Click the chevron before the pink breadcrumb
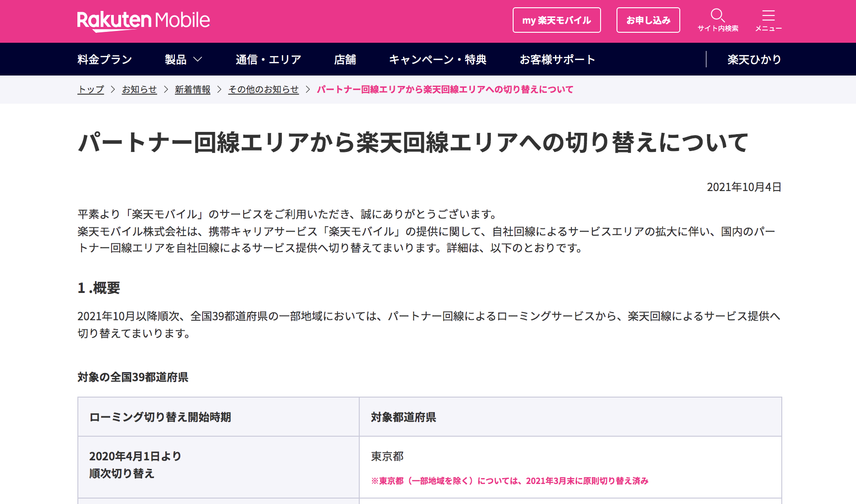 pos(308,90)
